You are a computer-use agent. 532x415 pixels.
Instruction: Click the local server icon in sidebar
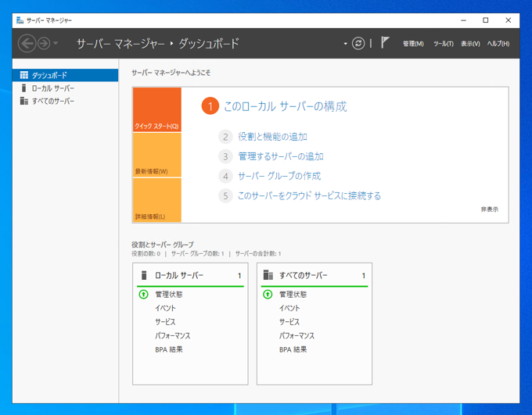pyautogui.click(x=23, y=88)
